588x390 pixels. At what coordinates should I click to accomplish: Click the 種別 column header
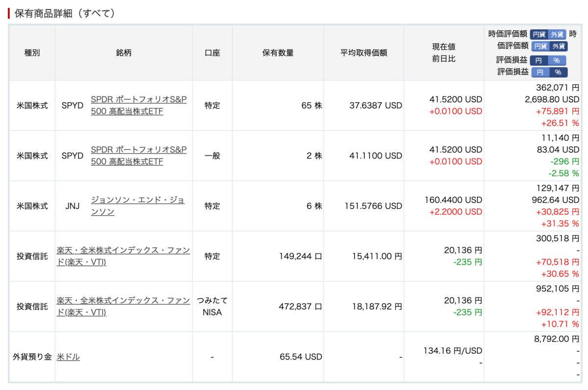click(x=32, y=53)
